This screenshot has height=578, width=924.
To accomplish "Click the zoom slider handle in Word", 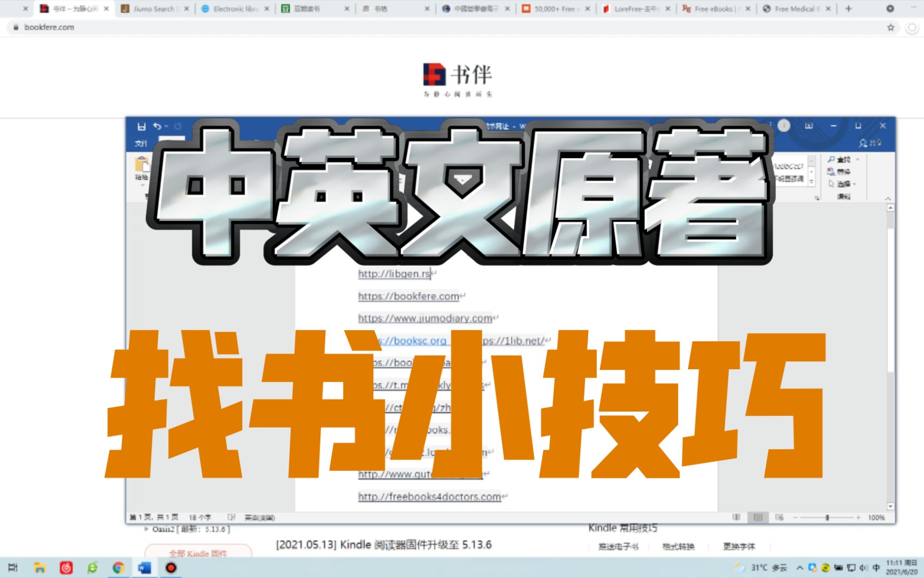I will coord(827,518).
